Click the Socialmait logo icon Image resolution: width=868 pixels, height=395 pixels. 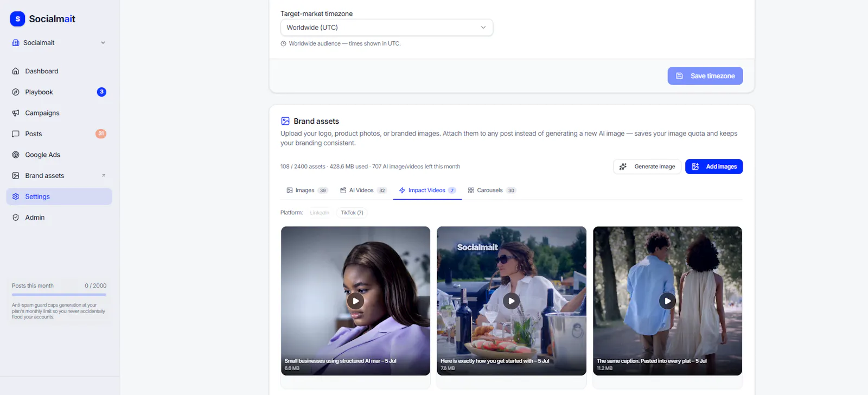pos(17,19)
